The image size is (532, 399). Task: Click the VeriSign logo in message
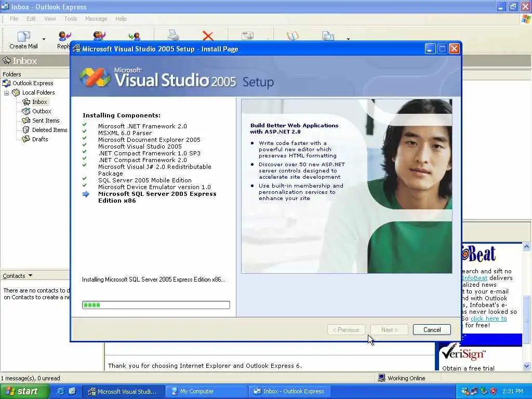pos(463,353)
